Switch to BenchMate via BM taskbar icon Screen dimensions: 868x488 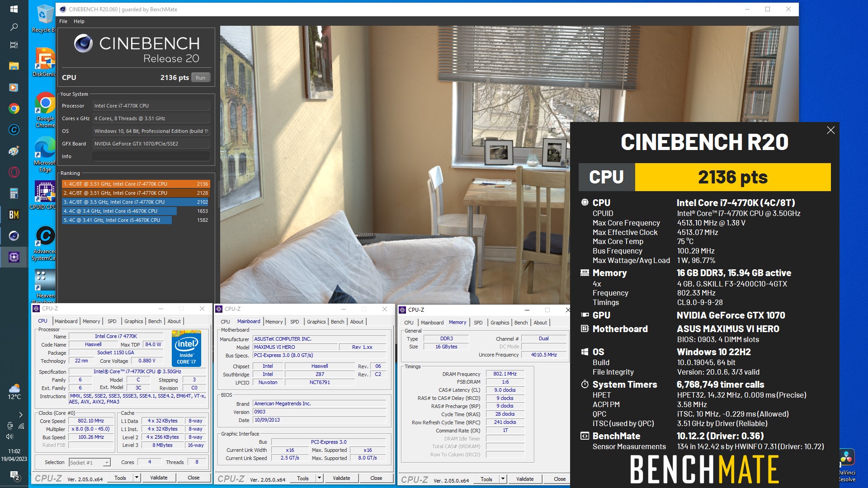(x=14, y=215)
